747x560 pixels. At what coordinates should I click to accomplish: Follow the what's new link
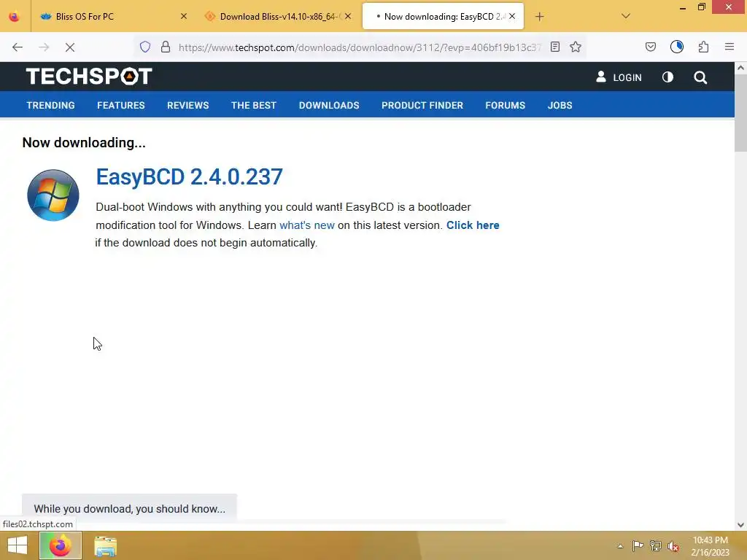coord(307,225)
